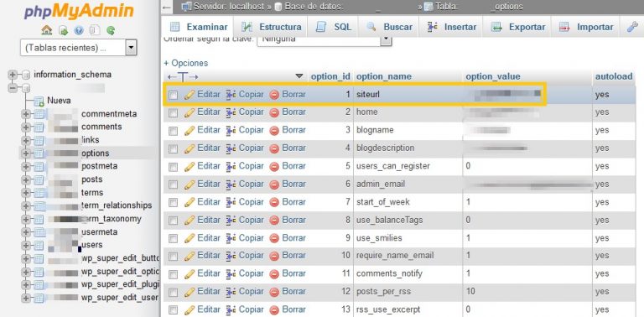
Task: Click red delete icon in use_smilies row
Action: (274, 238)
